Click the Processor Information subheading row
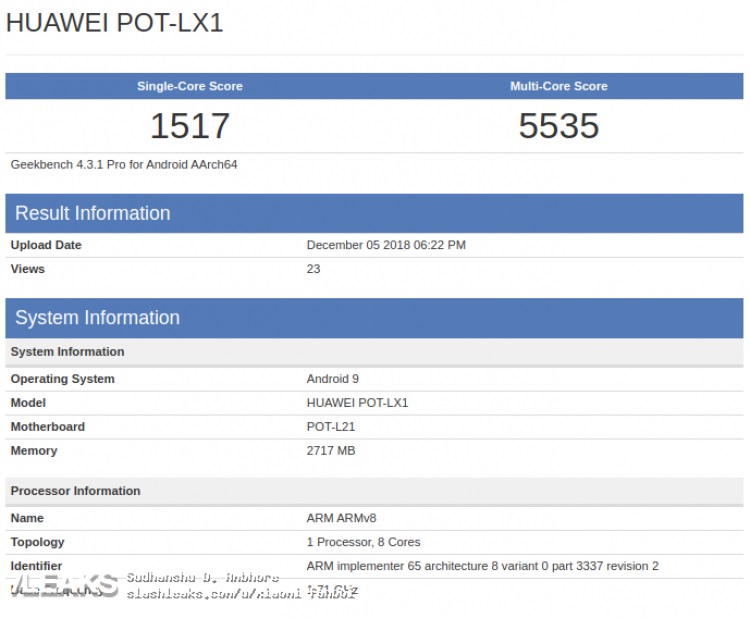 (x=76, y=491)
